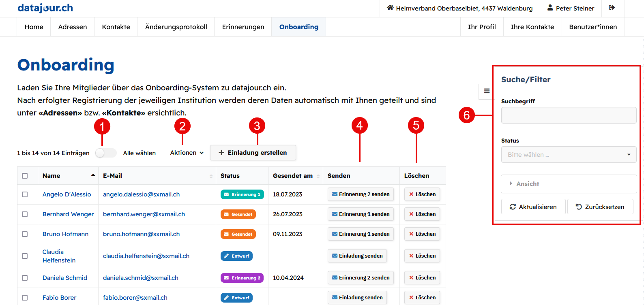This screenshot has width=644, height=305.
Task: Delete Daniela Schmid's entry via Löschen
Action: coord(422,278)
